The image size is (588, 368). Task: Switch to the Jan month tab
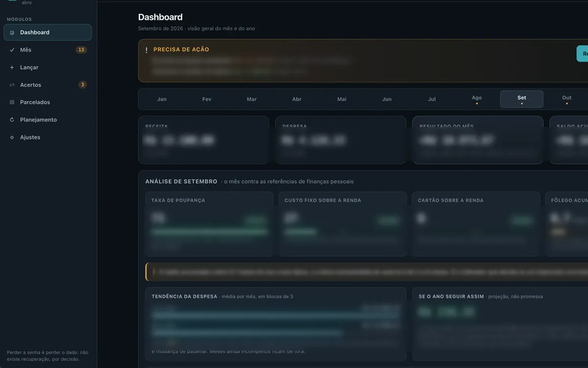[162, 99]
